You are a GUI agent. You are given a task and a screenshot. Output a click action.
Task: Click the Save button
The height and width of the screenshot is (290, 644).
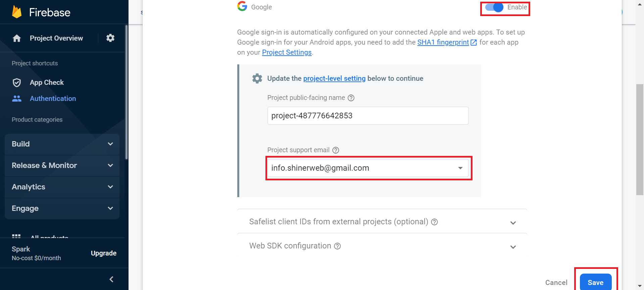[x=596, y=282]
